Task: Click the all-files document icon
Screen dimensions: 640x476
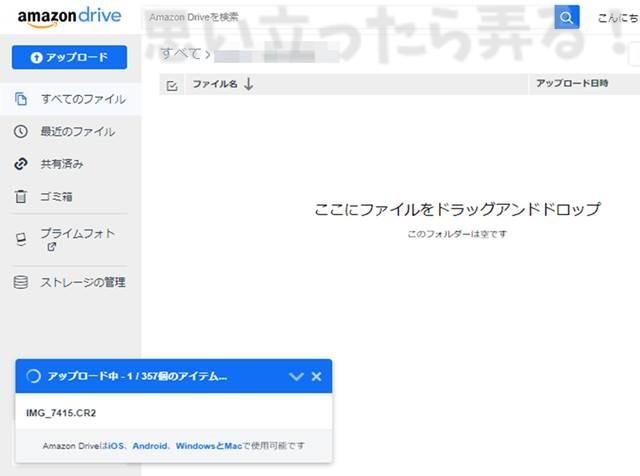Action: coord(21,99)
